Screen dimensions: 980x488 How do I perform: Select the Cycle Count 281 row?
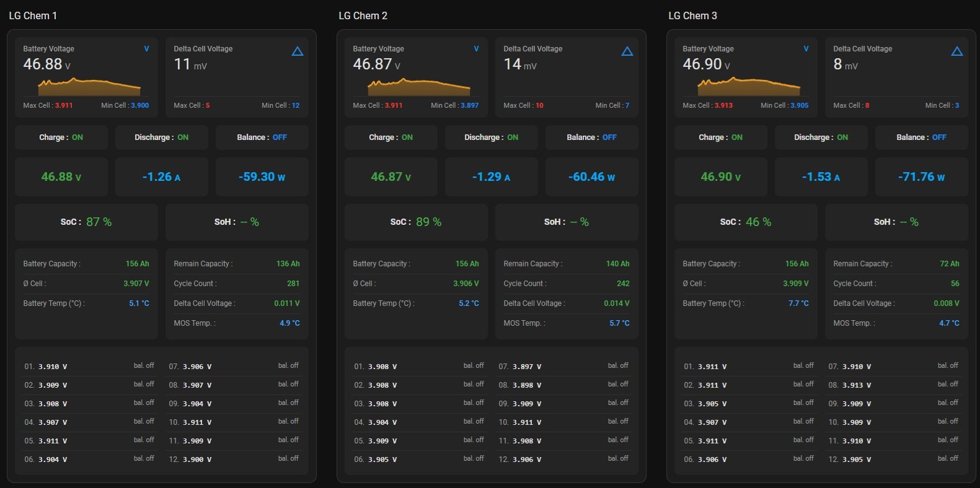point(236,284)
